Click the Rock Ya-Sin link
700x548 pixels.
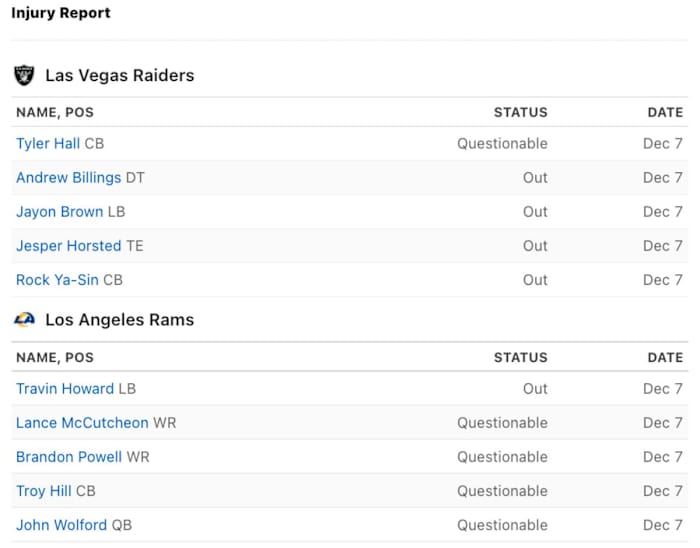pos(57,280)
